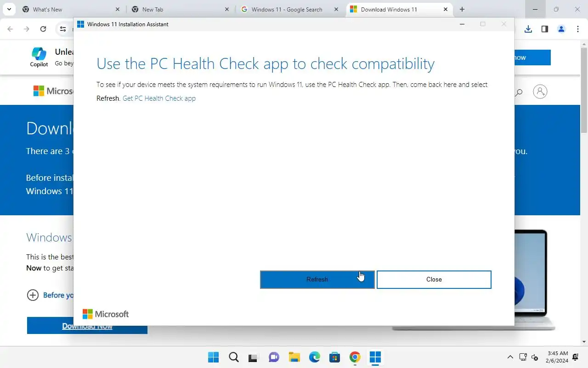Open a new browser tab with plus icon
The image size is (588, 368).
462,9
